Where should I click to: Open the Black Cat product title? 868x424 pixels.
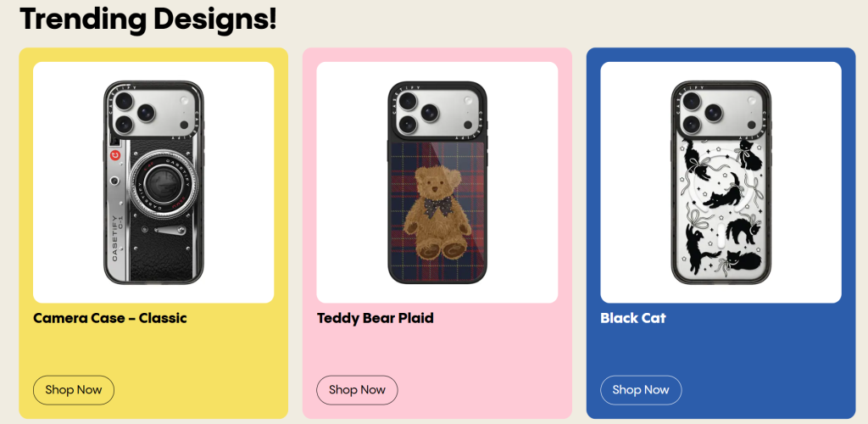click(x=632, y=318)
